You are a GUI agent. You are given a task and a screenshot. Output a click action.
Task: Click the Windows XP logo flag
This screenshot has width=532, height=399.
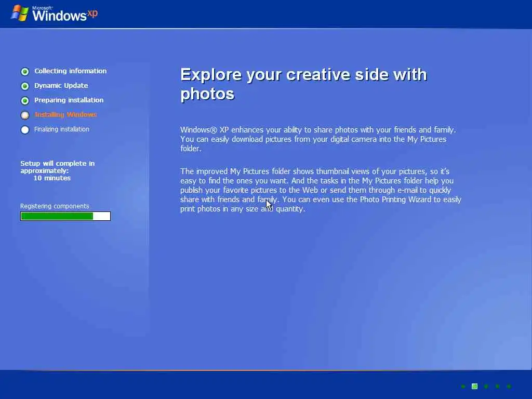(x=20, y=13)
